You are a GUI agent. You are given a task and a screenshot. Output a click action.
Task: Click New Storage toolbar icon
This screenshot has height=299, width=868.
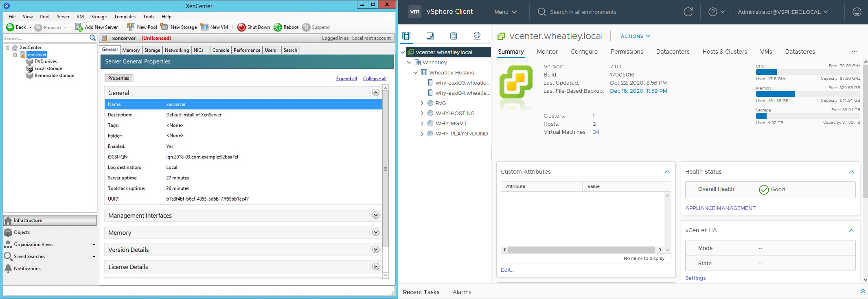coord(164,27)
